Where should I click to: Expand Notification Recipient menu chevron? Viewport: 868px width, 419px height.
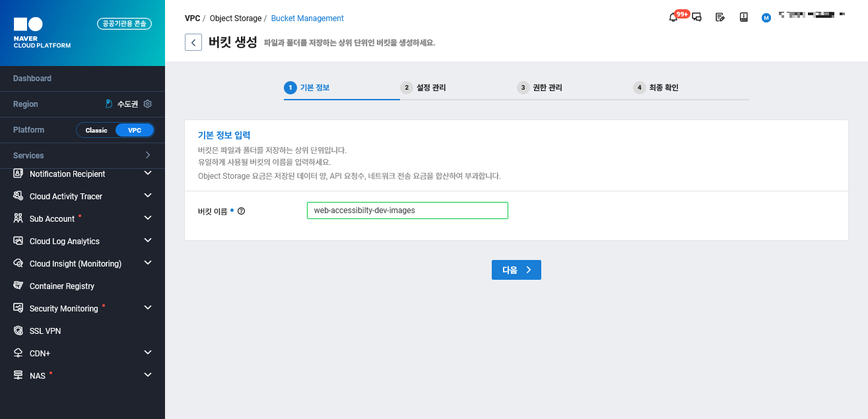click(x=148, y=174)
